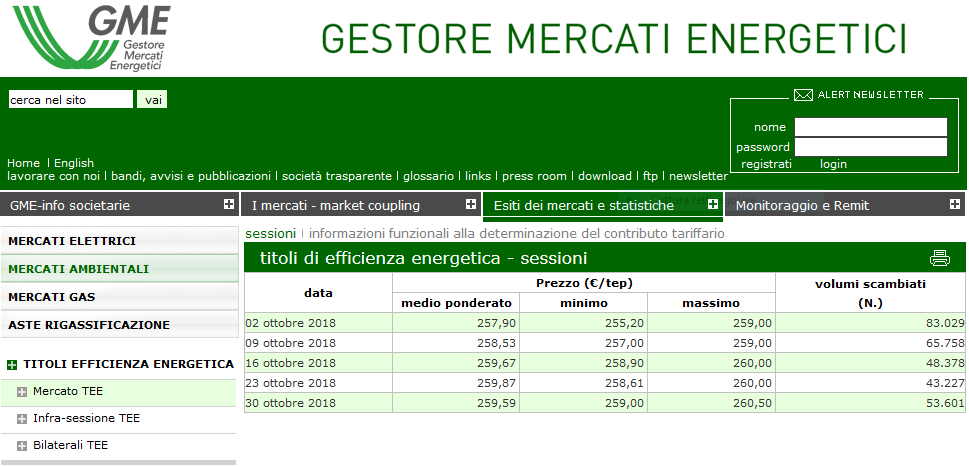This screenshot has height=467, width=969.
Task: Select Aste Rigassificazione sidebar item
Action: 119,325
